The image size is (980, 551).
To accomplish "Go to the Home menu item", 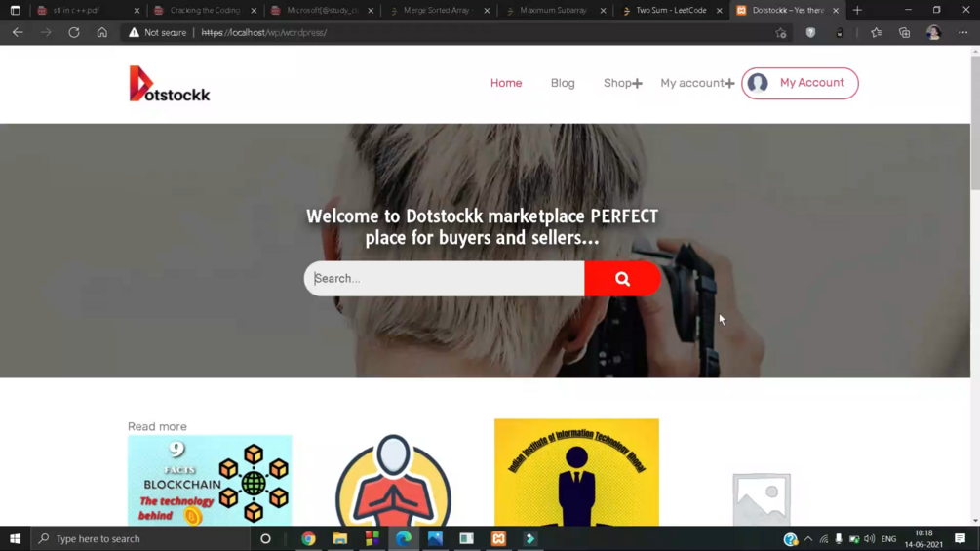I will coord(506,83).
